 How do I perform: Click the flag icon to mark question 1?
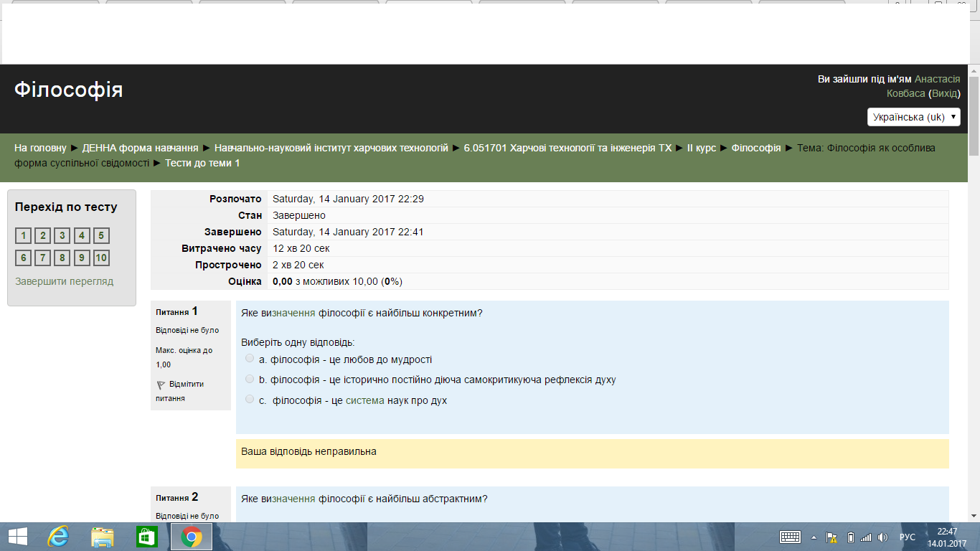click(x=161, y=385)
